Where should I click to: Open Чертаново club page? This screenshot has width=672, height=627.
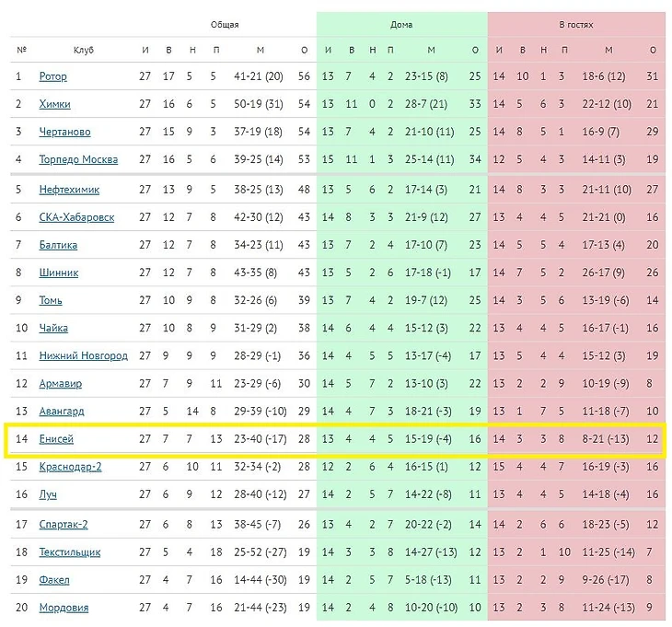(x=64, y=132)
